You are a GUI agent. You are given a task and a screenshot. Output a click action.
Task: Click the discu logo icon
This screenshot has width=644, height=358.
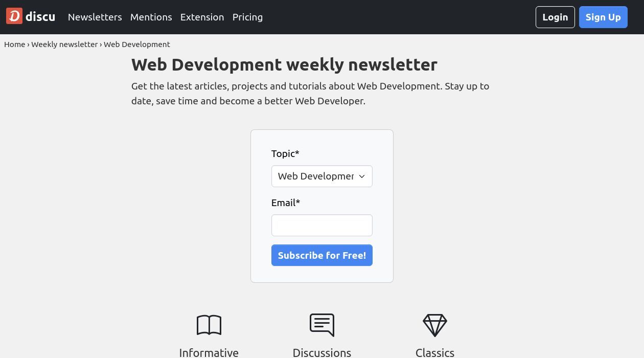[14, 16]
